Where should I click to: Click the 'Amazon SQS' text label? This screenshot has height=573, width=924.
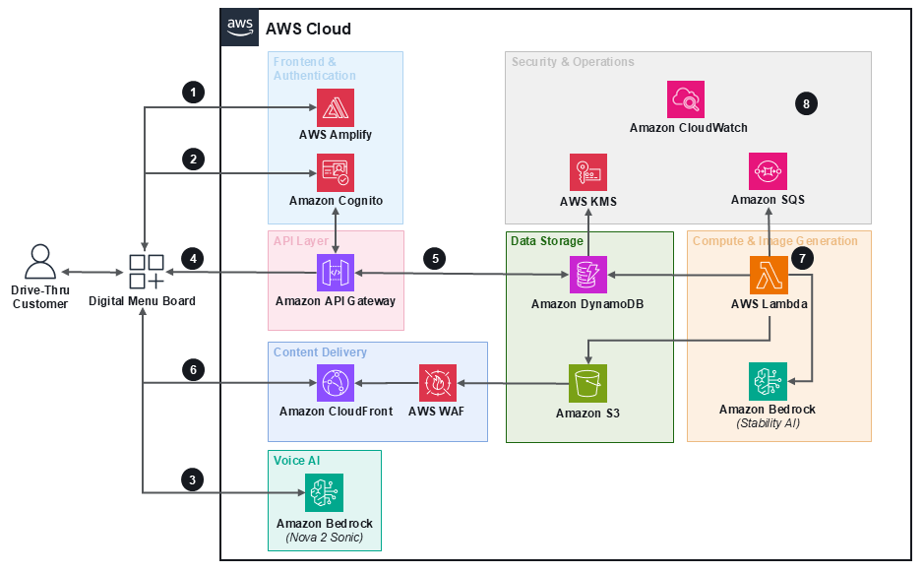pyautogui.click(x=768, y=200)
